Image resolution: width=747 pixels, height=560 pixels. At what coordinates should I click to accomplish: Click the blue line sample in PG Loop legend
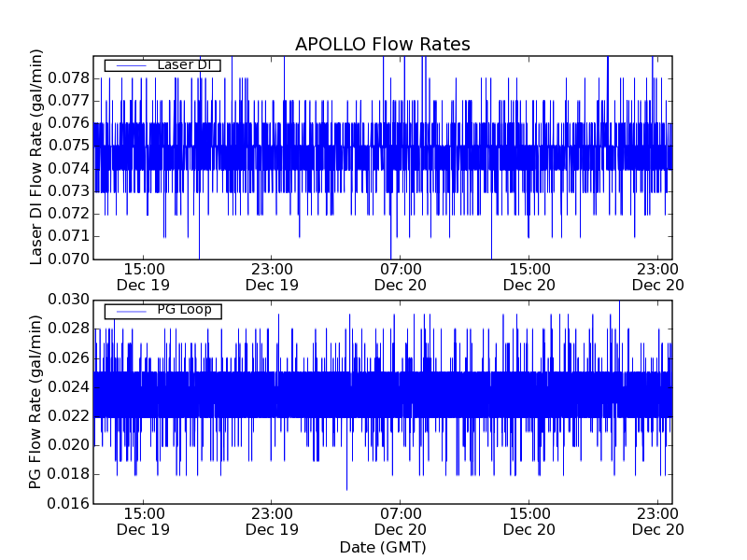click(127, 310)
